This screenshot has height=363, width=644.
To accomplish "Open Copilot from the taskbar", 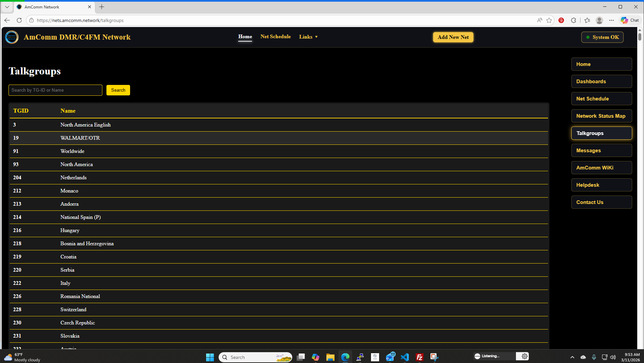I will (x=315, y=357).
